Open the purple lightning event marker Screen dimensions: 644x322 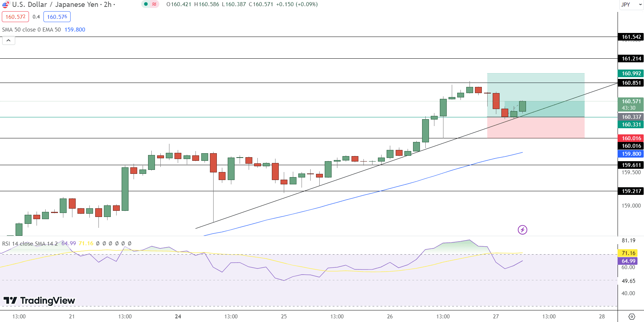coord(522,230)
